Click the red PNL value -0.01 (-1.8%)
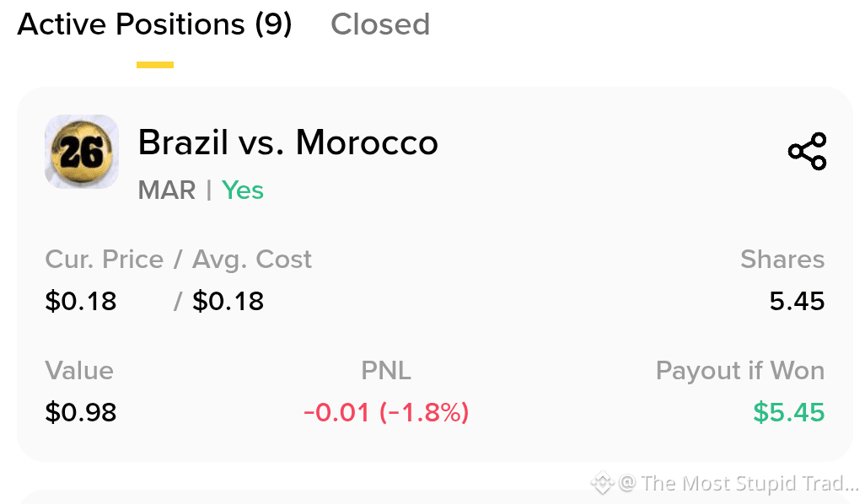 [386, 412]
